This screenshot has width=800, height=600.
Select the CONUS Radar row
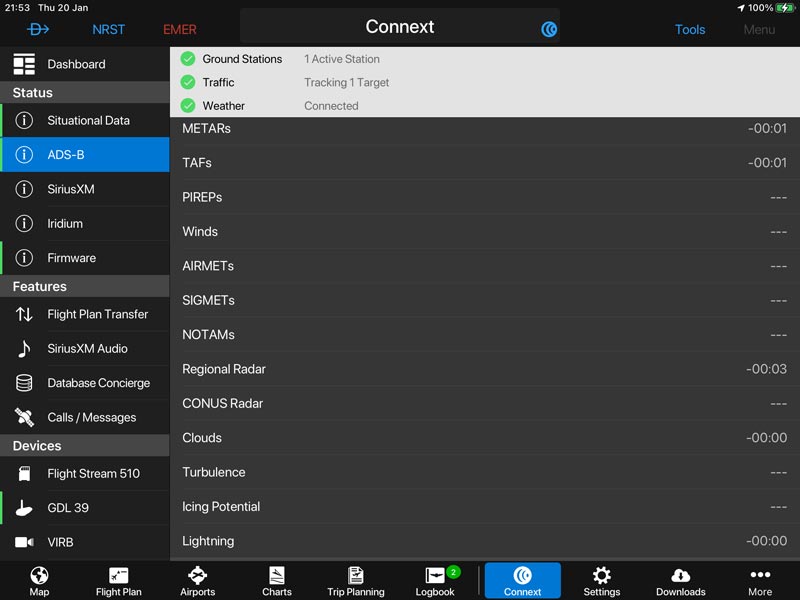click(485, 404)
